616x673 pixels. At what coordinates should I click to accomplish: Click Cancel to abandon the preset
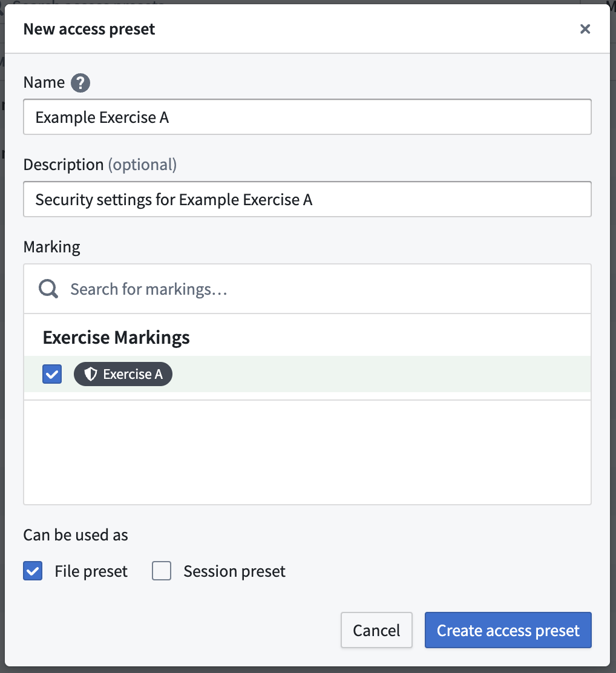click(376, 630)
